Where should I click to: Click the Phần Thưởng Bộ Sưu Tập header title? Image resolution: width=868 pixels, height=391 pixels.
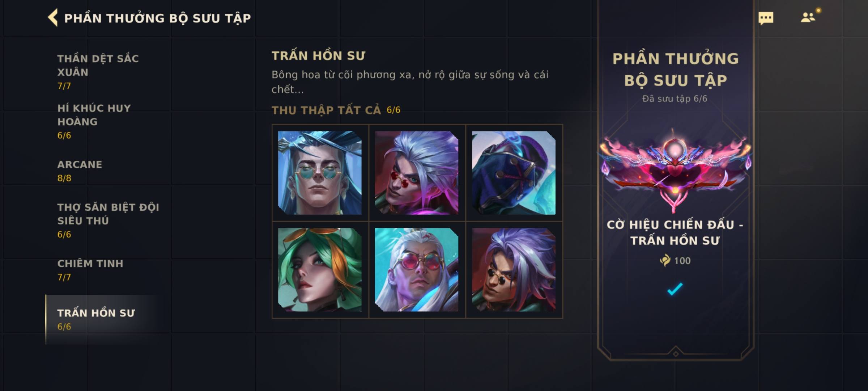click(x=157, y=18)
